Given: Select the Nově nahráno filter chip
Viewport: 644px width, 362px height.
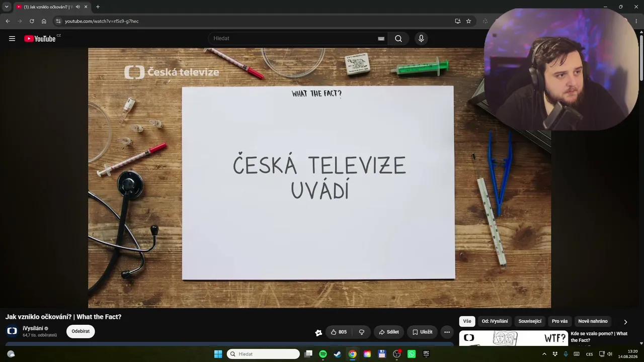Looking at the screenshot, I should pyautogui.click(x=593, y=321).
